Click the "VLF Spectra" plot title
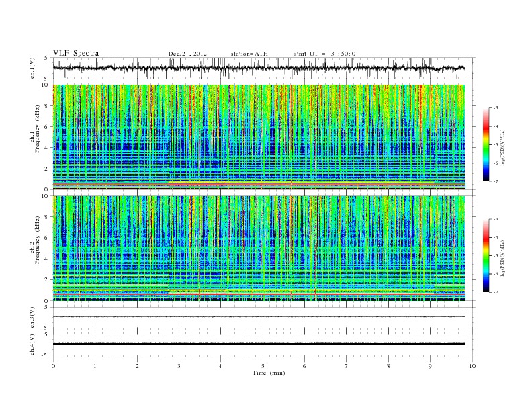Image resolution: width=532 pixels, height=411 pixels. (76, 53)
